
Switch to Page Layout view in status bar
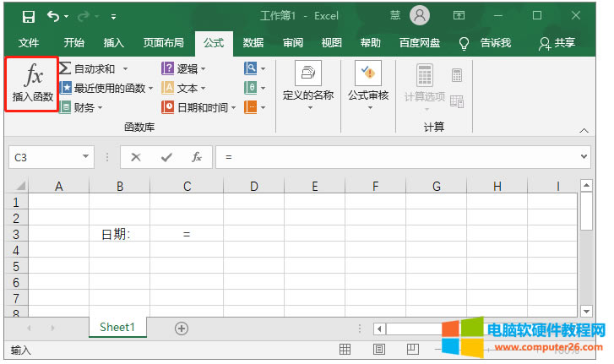click(379, 349)
